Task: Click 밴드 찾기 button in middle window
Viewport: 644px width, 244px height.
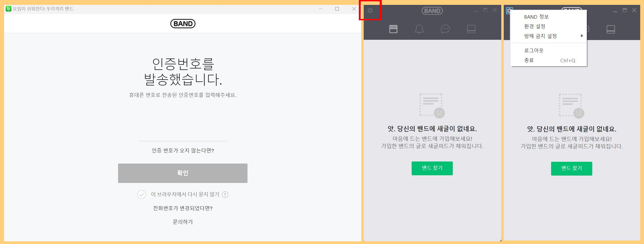Action: tap(432, 168)
